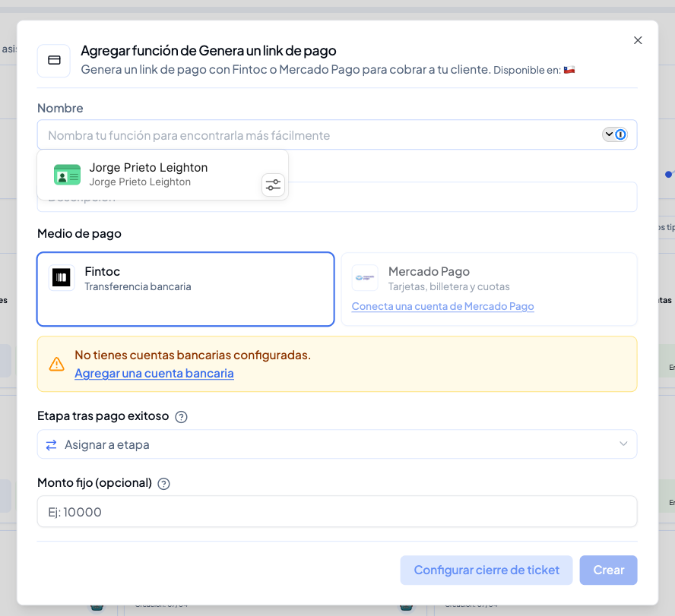This screenshot has height=616, width=675.
Task: Click the green identity card icon
Action: click(67, 175)
